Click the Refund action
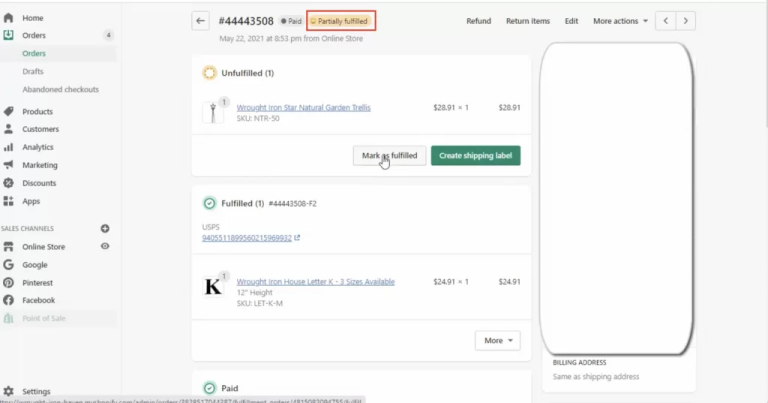 pyautogui.click(x=478, y=20)
